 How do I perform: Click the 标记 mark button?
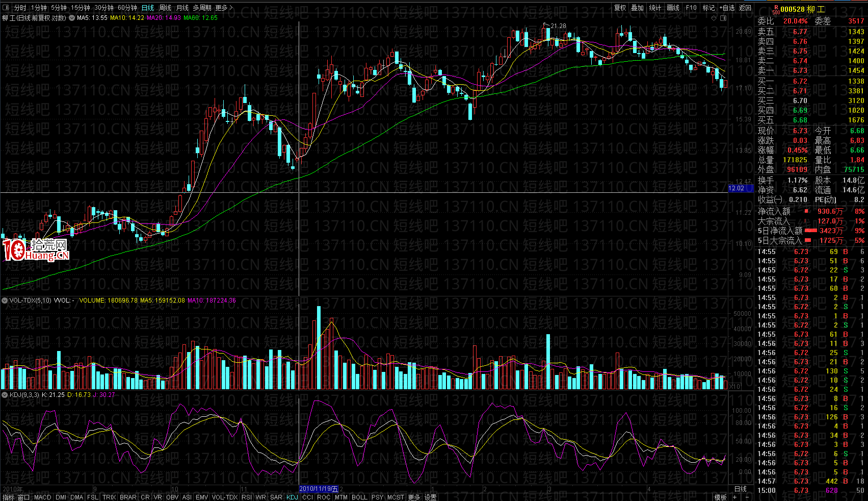[708, 8]
